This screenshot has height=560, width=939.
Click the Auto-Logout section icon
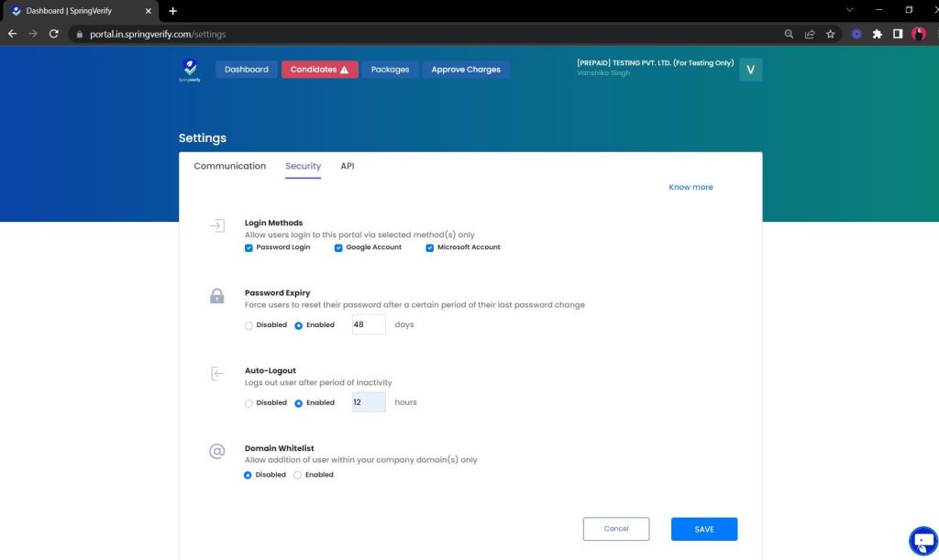[216, 373]
